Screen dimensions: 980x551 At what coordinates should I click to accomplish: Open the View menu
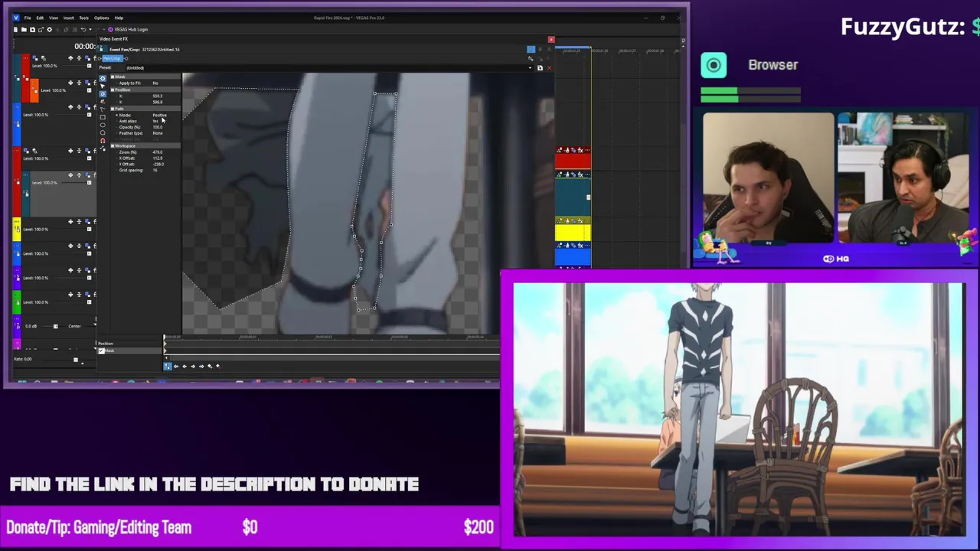coord(54,18)
